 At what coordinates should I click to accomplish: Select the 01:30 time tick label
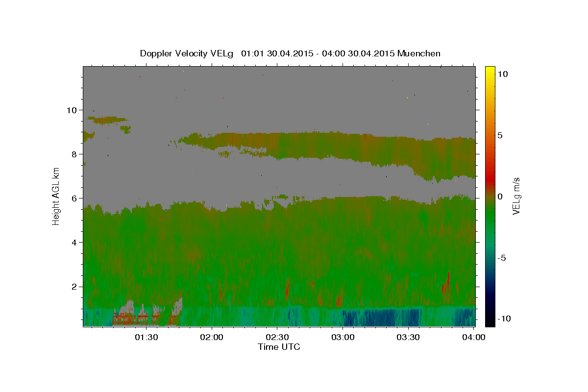coord(147,337)
